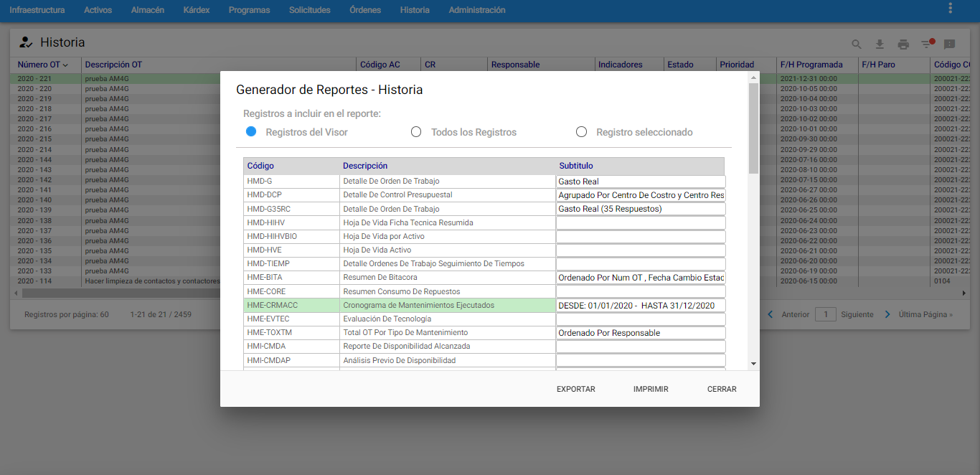Click the dialog scrollbar down arrow
This screenshot has height=475, width=980.
tap(753, 364)
